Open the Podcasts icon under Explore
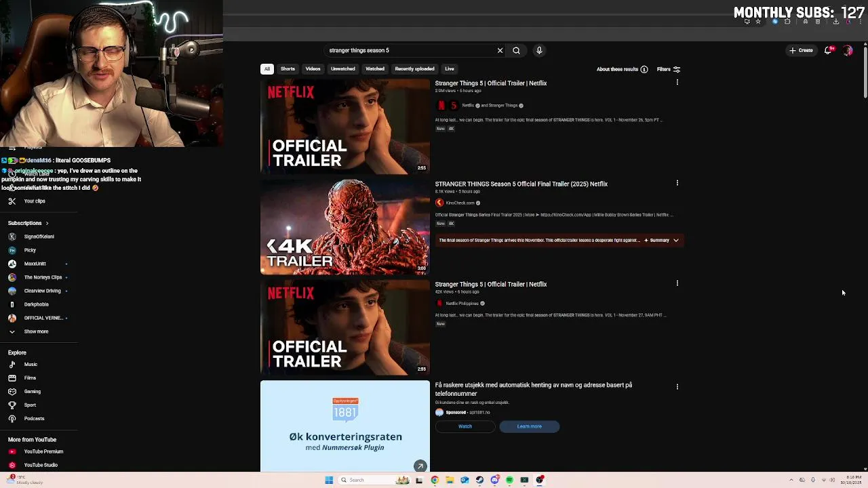 point(12,418)
